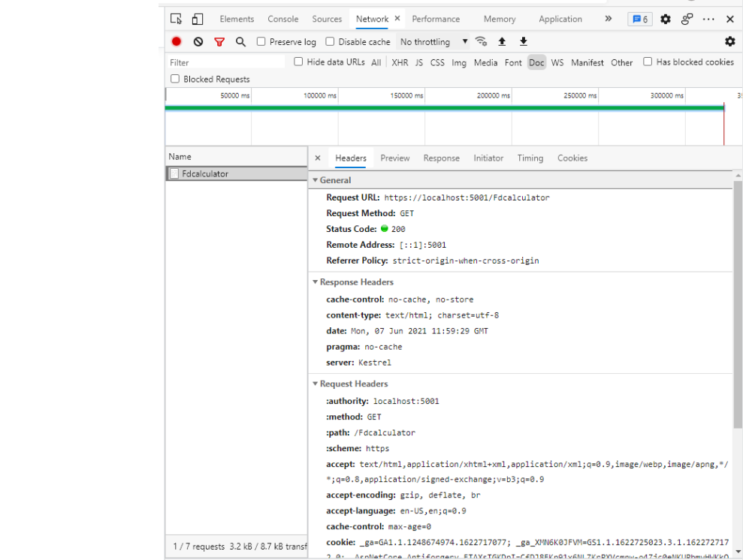
Task: Open the Memory tab
Action: (x=500, y=19)
